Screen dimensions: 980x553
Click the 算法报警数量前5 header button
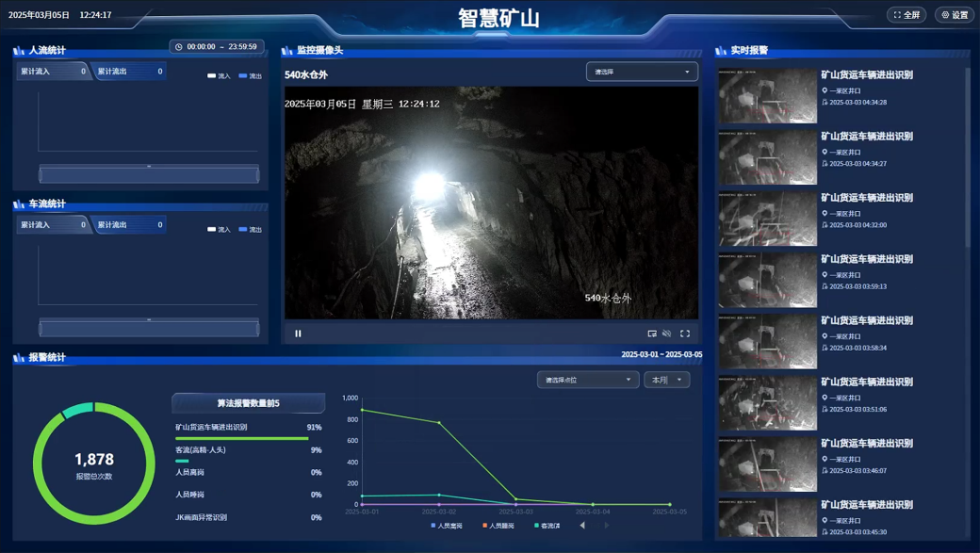click(x=248, y=403)
